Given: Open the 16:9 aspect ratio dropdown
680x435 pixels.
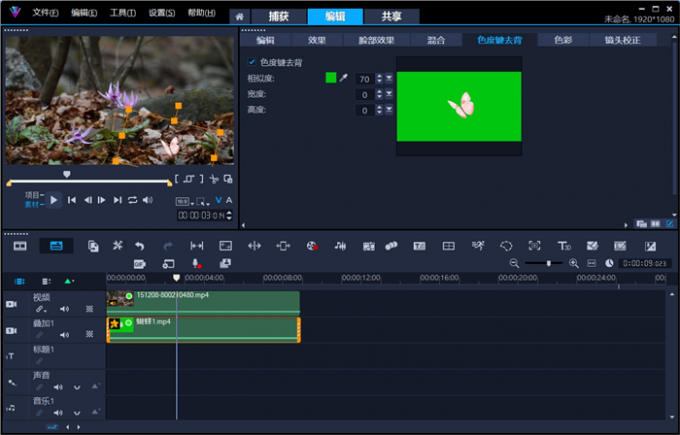Looking at the screenshot, I should (185, 202).
